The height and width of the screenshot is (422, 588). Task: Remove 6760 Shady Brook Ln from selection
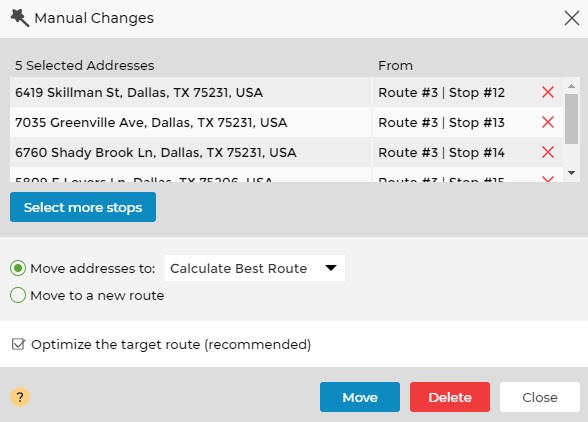click(x=548, y=152)
